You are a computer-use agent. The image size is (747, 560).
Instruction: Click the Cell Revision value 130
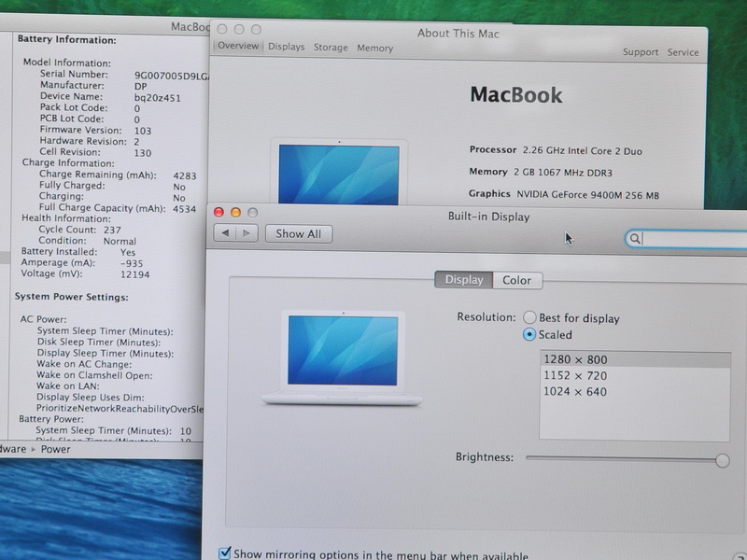pyautogui.click(x=143, y=153)
